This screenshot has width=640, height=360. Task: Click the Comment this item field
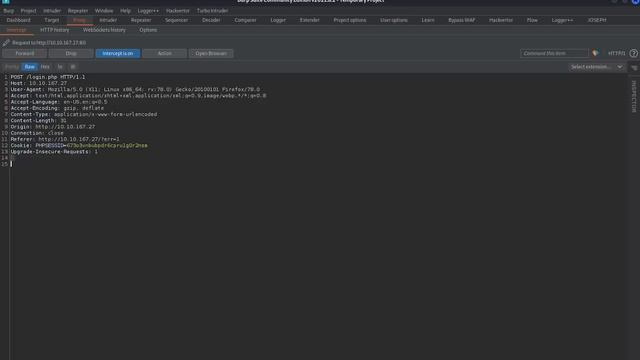pos(554,53)
